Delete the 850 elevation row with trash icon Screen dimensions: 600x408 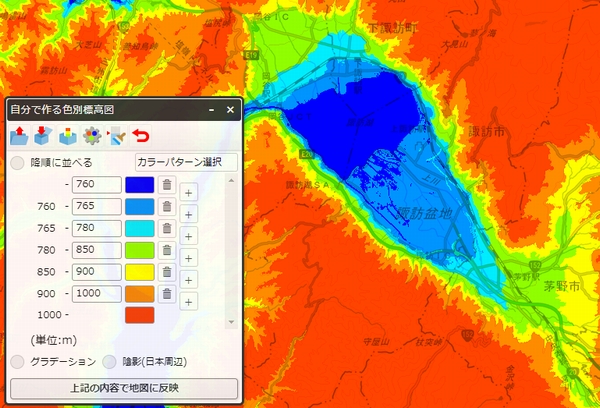pos(167,250)
